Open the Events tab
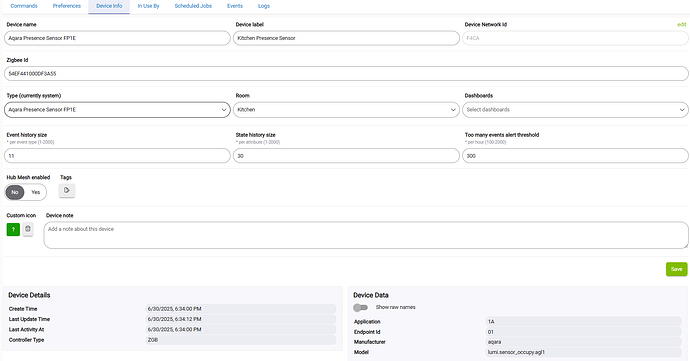The height and width of the screenshot is (361, 690). [235, 6]
